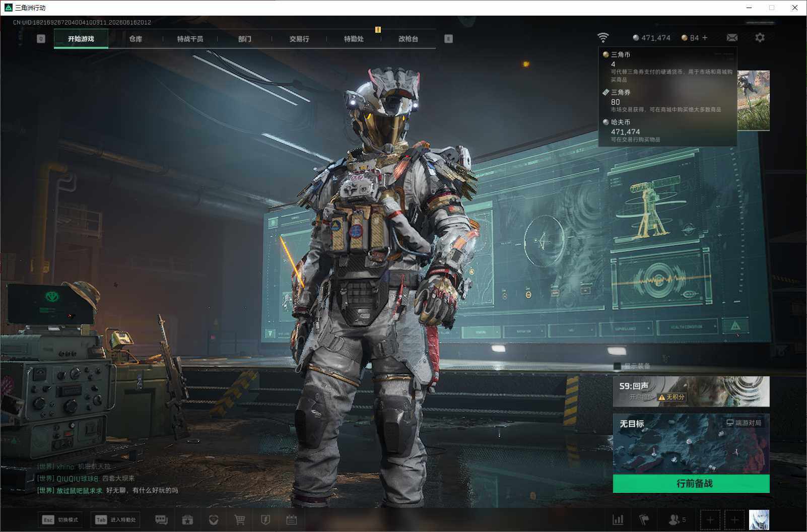Click the map thumbnail beside the currency popup
This screenshot has width=807, height=532.
coord(754,100)
